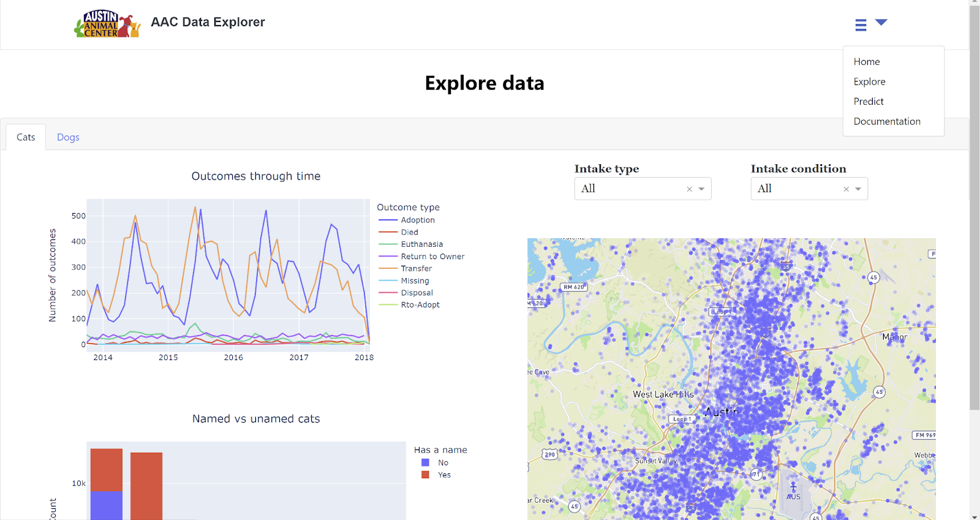This screenshot has width=980, height=520.
Task: Collapse the navigation dropdown caret
Action: 881,22
